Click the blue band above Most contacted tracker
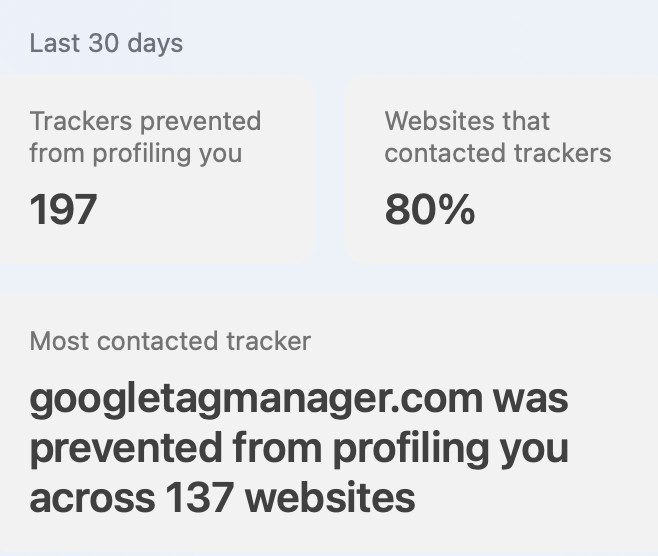 329,279
